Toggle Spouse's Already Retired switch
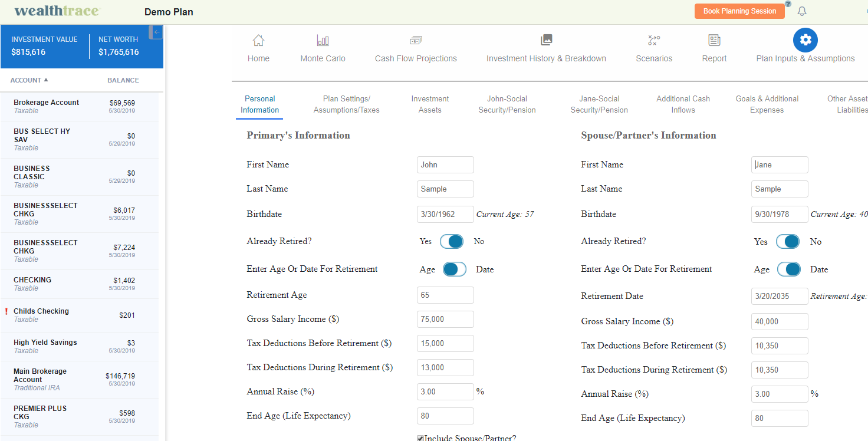The height and width of the screenshot is (441, 868). tap(787, 242)
